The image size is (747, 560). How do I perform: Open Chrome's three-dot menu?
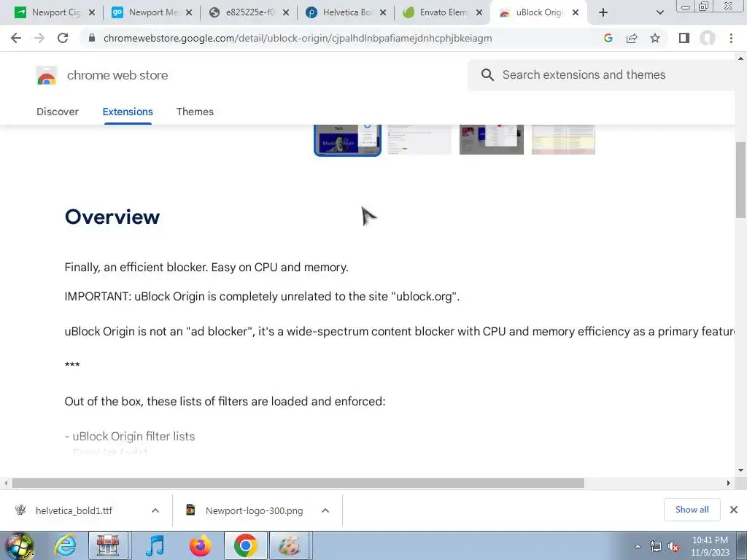731,38
